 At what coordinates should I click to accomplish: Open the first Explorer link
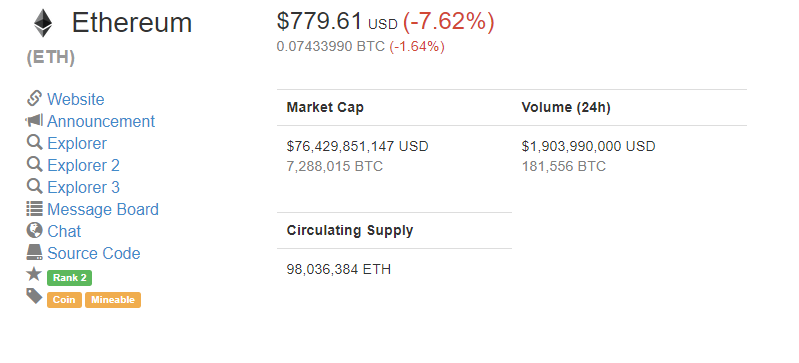coord(77,143)
